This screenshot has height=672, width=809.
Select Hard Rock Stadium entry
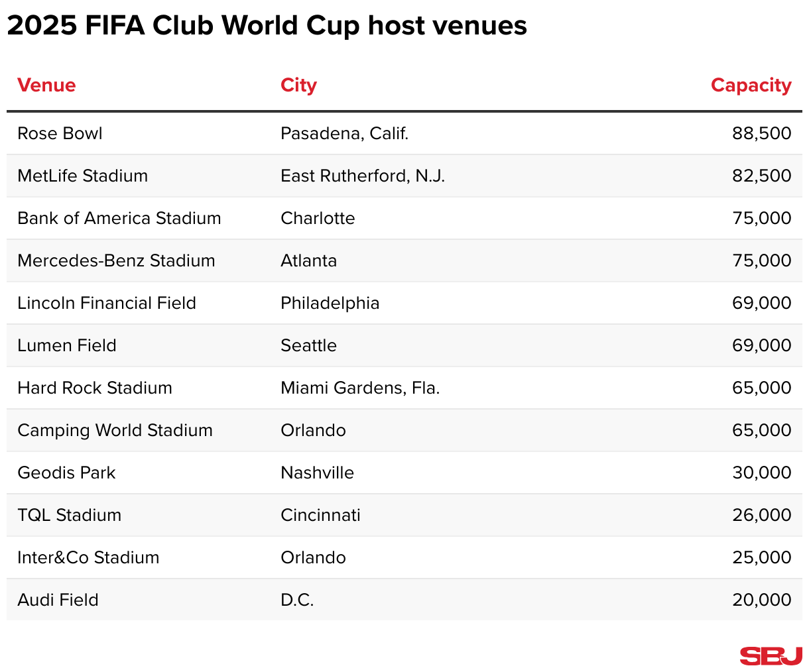94,388
